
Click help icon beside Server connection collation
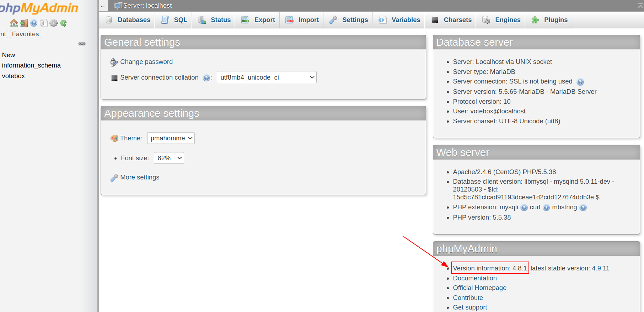(206, 78)
